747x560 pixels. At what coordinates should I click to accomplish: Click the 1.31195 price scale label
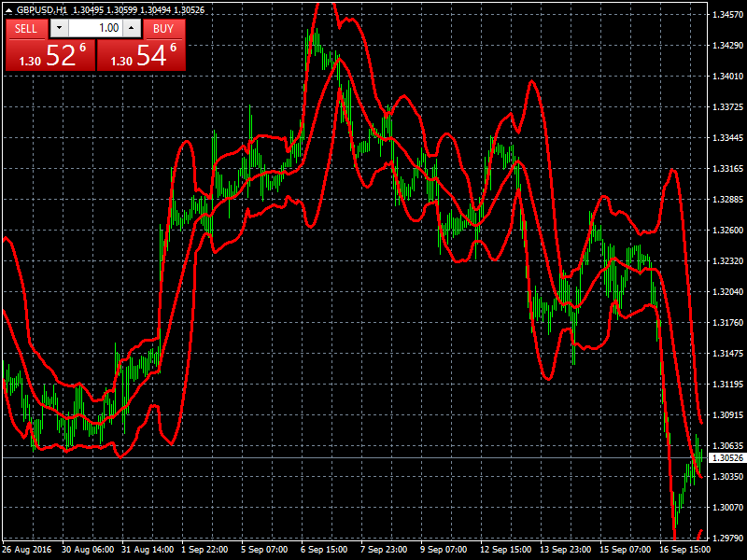pos(727,385)
